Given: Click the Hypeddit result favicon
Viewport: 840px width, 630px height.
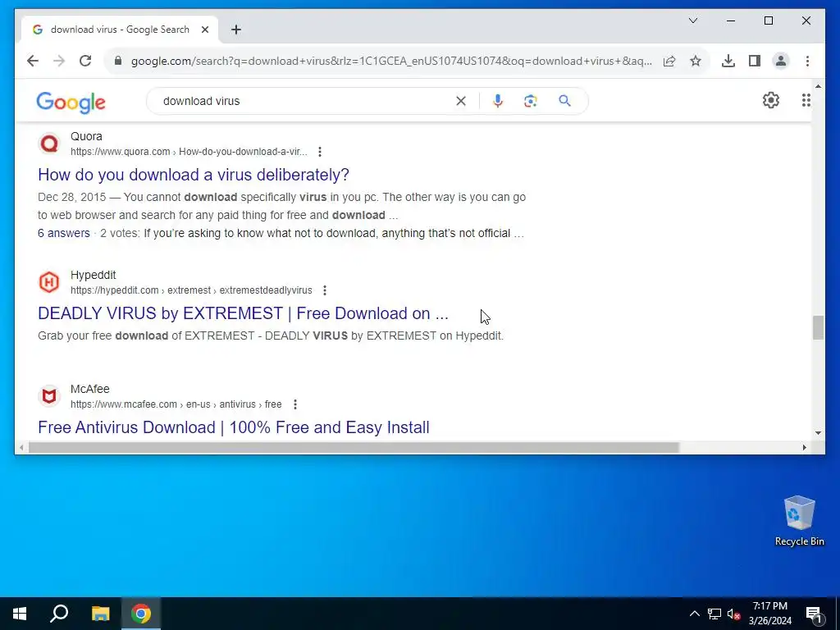Looking at the screenshot, I should [49, 282].
